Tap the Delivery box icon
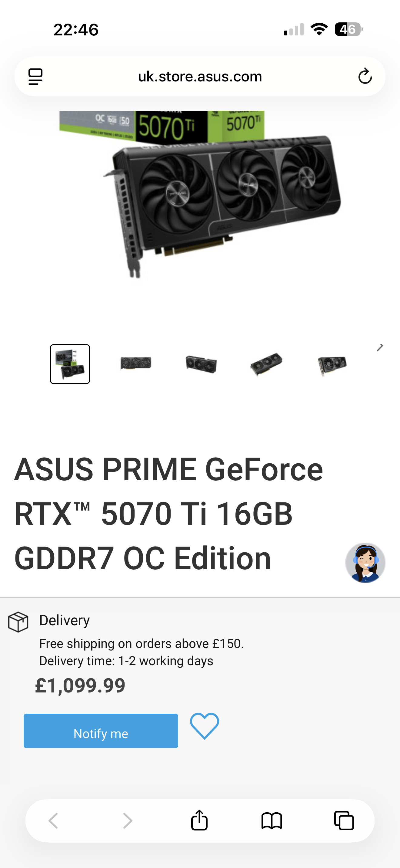 (x=18, y=622)
